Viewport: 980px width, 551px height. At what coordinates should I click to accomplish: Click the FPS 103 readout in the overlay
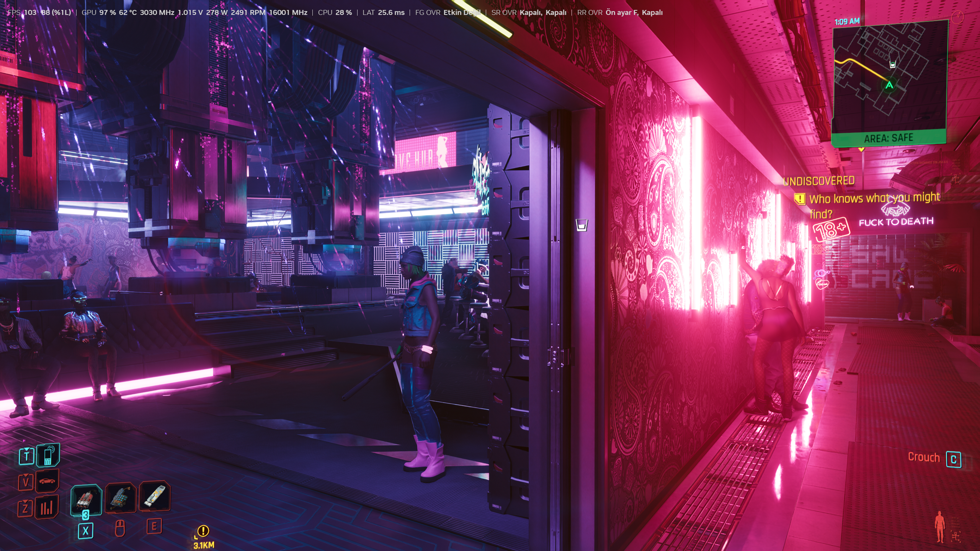click(x=22, y=12)
